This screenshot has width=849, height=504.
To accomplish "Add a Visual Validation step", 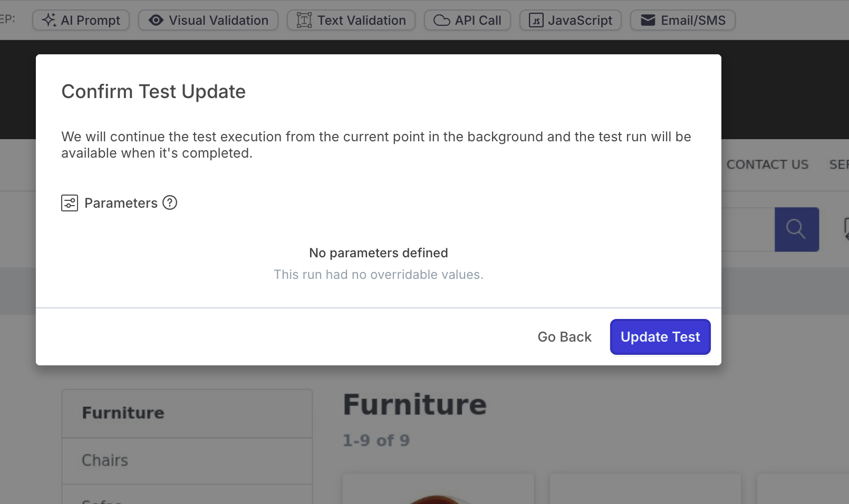I will 208,21.
